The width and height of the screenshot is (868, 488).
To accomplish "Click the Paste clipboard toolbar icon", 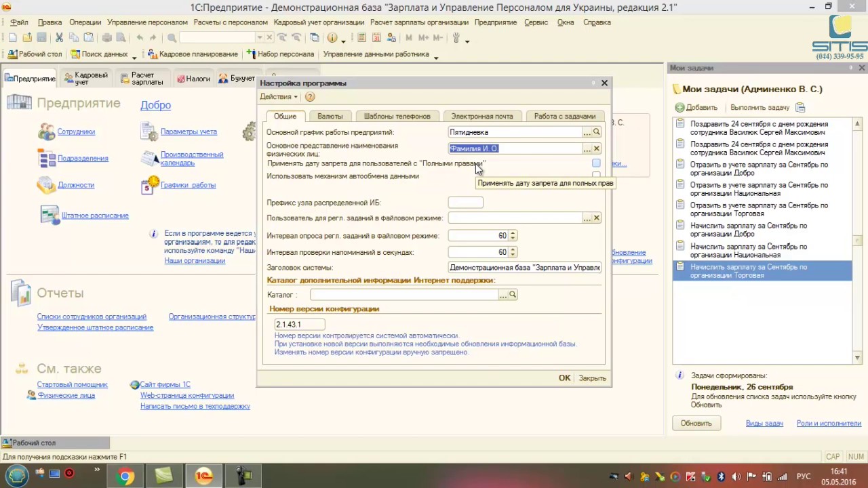I will coord(87,38).
